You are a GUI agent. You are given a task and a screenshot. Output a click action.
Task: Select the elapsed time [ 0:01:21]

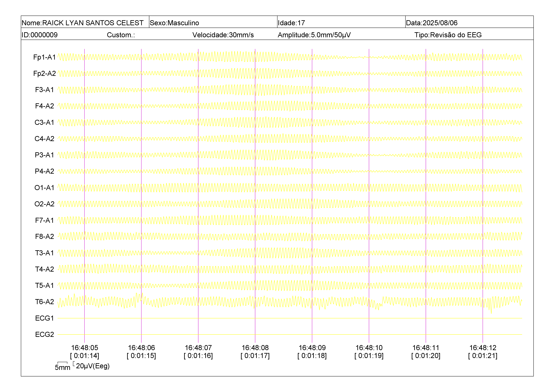tap(483, 356)
